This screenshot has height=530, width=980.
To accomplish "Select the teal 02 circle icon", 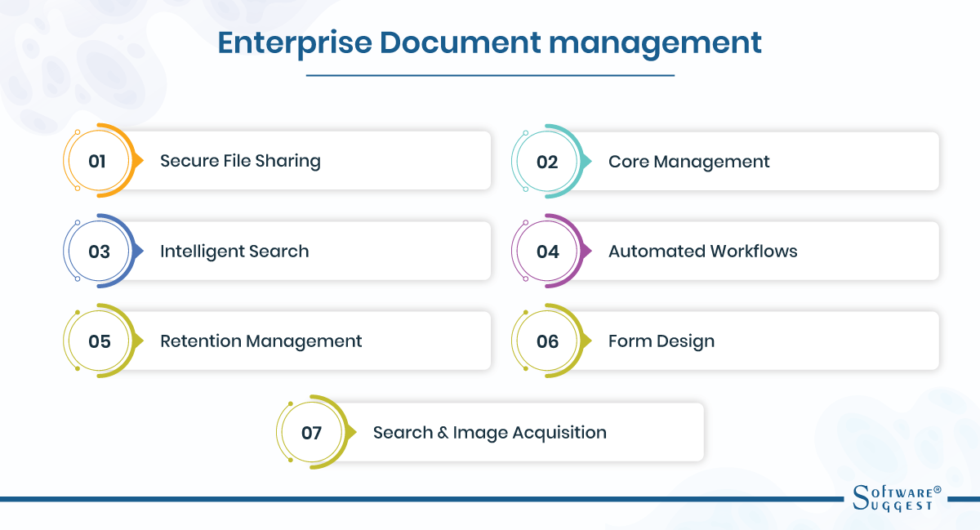I will tap(547, 161).
